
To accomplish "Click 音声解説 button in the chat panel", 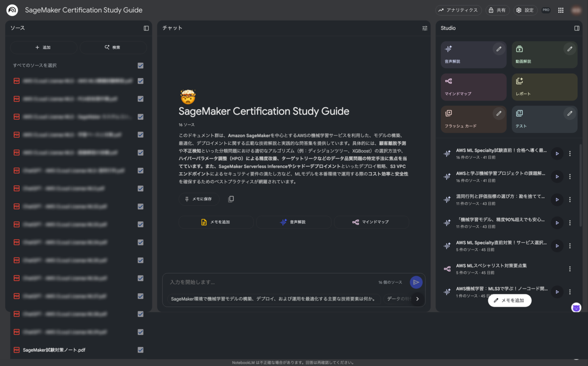I will (x=293, y=222).
